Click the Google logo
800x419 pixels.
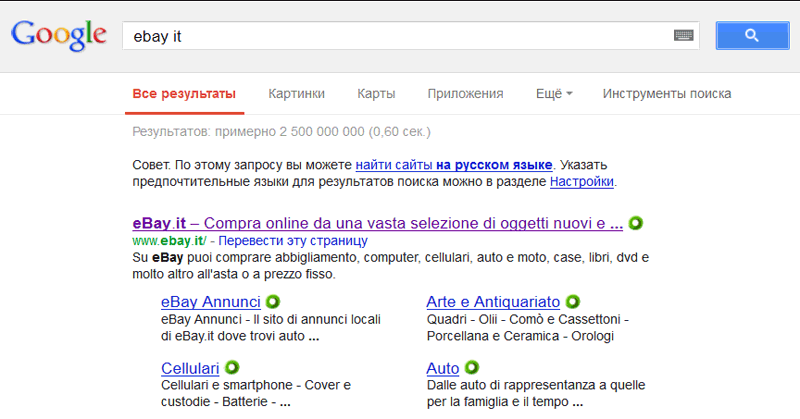(58, 36)
